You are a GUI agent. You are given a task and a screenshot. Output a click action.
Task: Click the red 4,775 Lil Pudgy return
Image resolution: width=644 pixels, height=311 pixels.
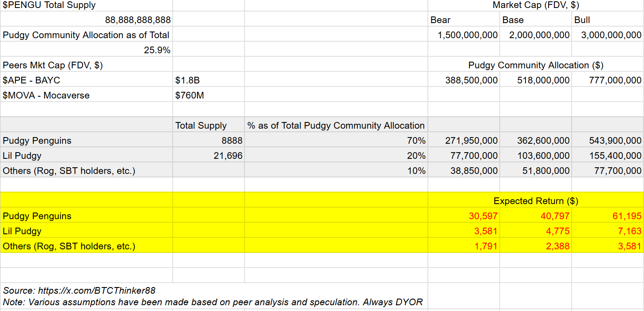pyautogui.click(x=557, y=231)
